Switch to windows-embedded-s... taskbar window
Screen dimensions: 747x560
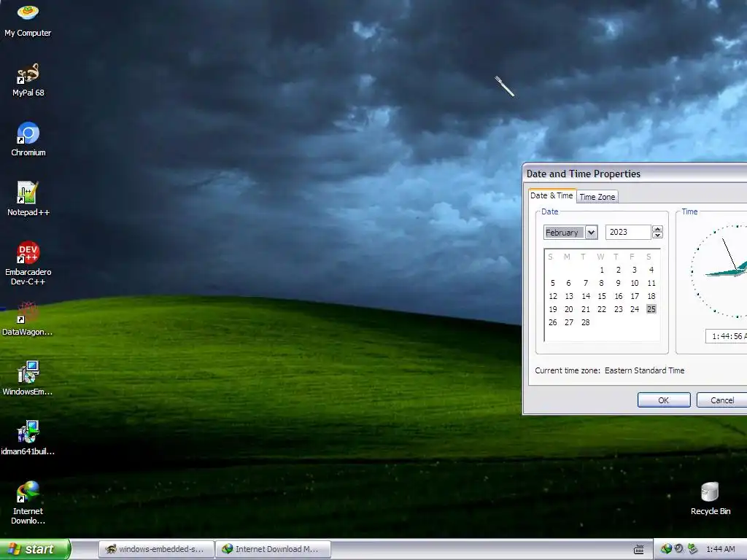click(156, 549)
